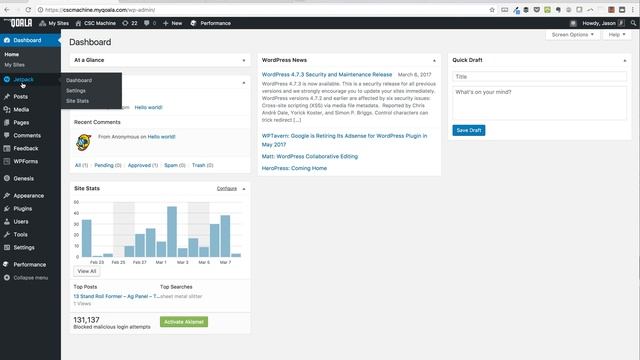Collapse the Quick Draft panel
Image resolution: width=640 pixels, height=360 pixels.
625,60
